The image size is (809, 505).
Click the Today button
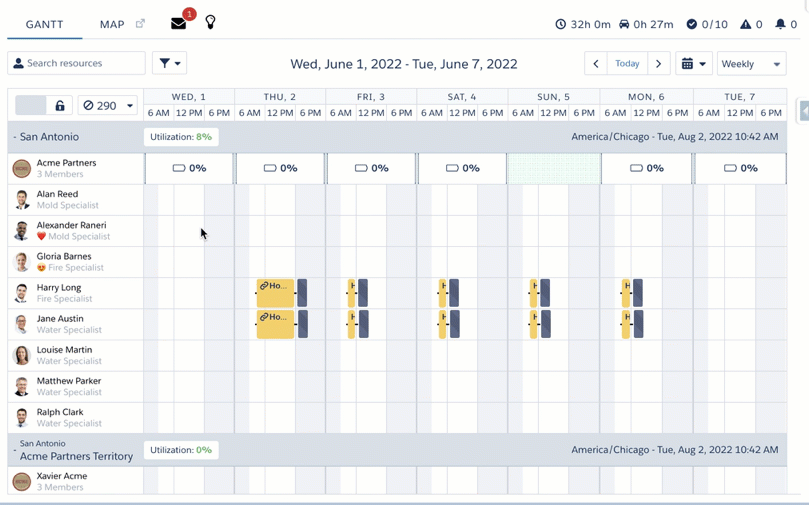point(627,64)
